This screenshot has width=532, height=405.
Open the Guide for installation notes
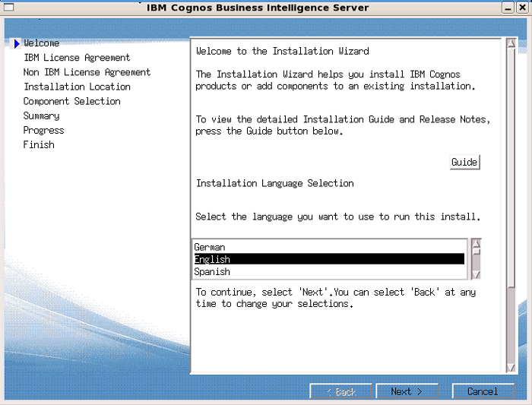[464, 162]
